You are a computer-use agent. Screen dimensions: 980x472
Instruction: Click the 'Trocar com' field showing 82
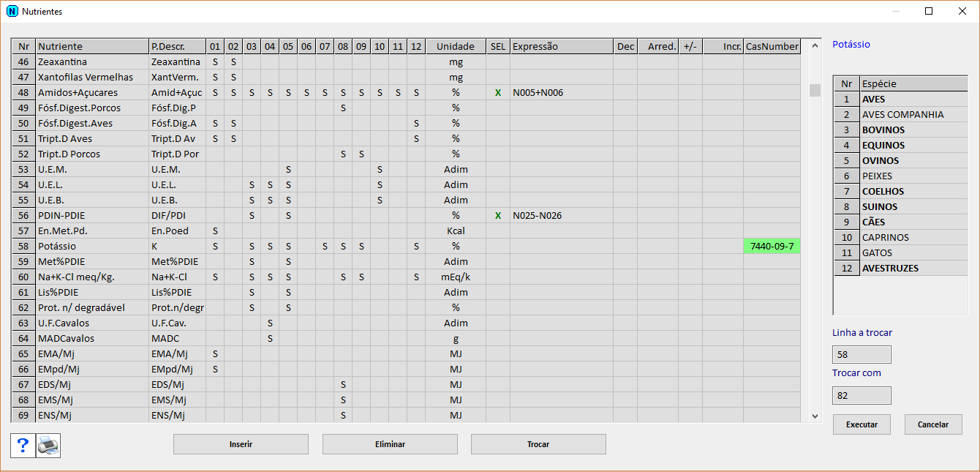(862, 395)
